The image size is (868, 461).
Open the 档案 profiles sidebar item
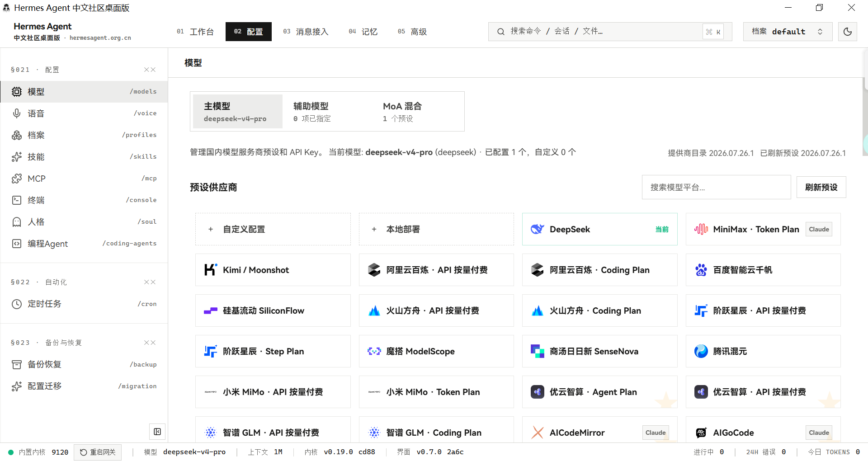84,135
